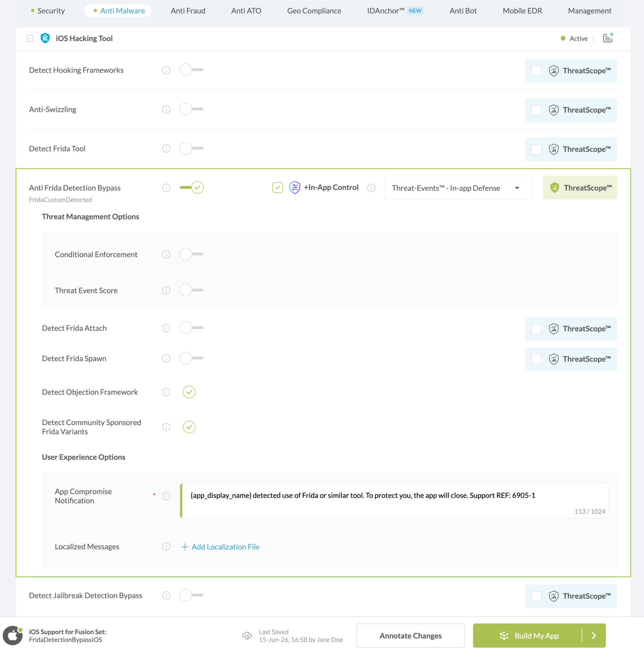Open info icon for Detect Objection Framework
The height and width of the screenshot is (653, 644).
166,392
